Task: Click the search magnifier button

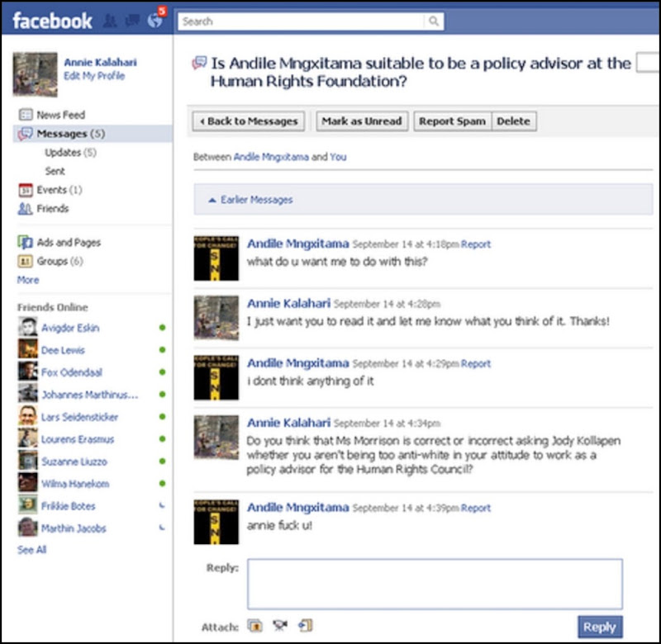Action: [433, 21]
